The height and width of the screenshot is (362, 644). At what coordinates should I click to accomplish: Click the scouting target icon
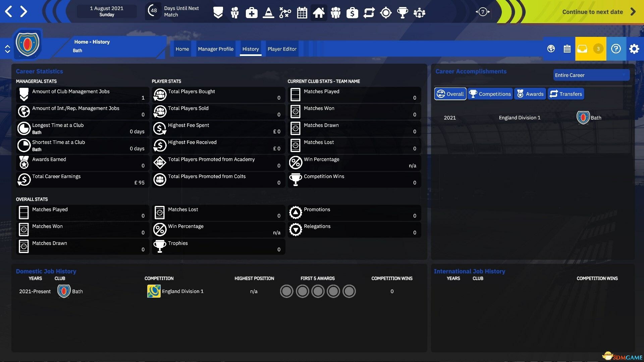(x=386, y=13)
